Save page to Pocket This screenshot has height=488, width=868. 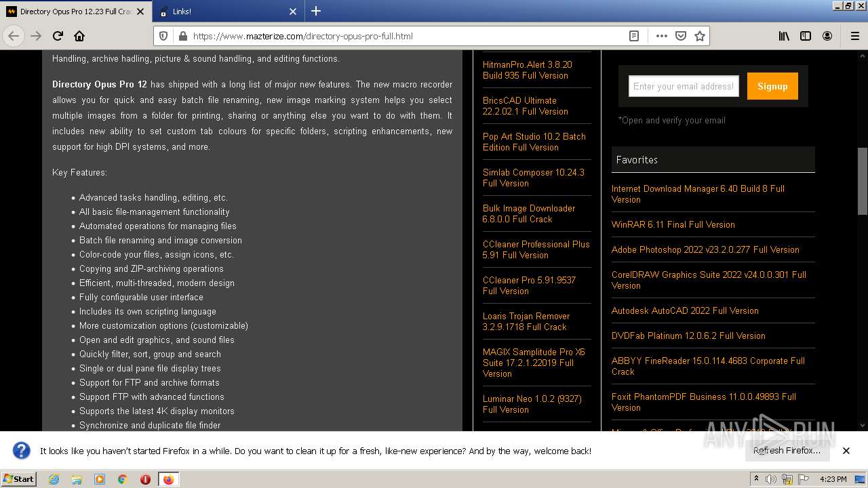point(681,36)
